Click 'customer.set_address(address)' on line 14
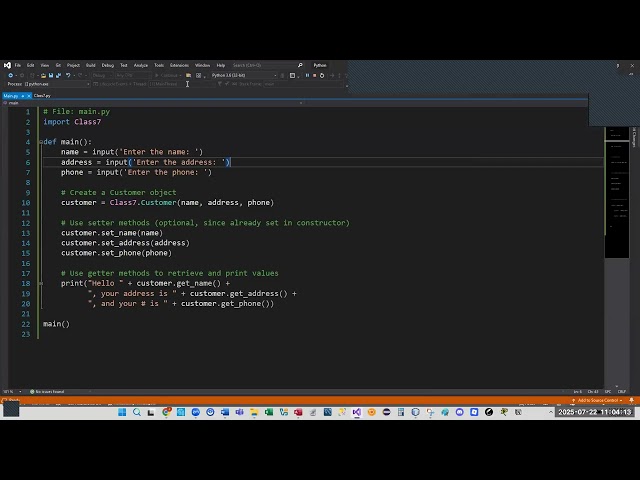 [x=125, y=243]
